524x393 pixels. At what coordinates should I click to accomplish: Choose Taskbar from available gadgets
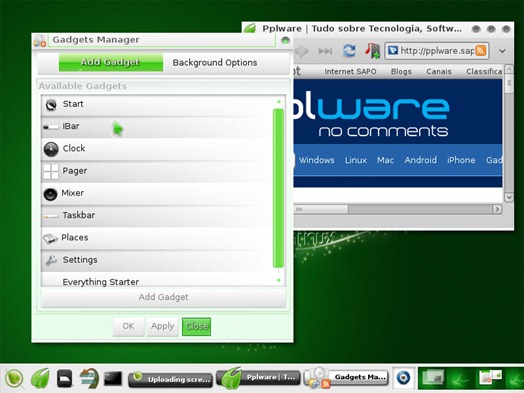click(x=157, y=216)
